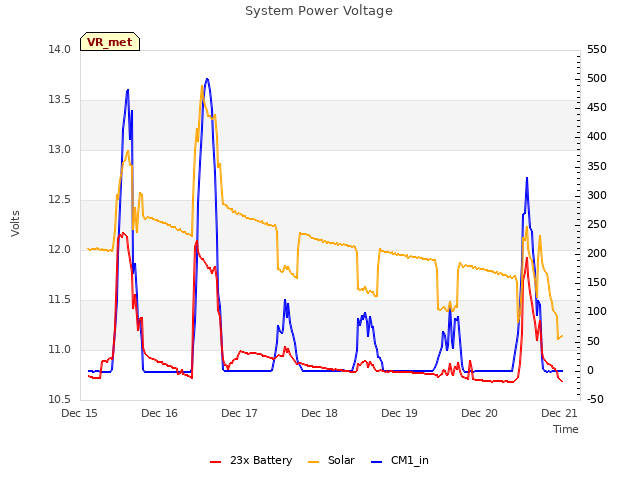Click the 500 right axis value

click(x=597, y=78)
